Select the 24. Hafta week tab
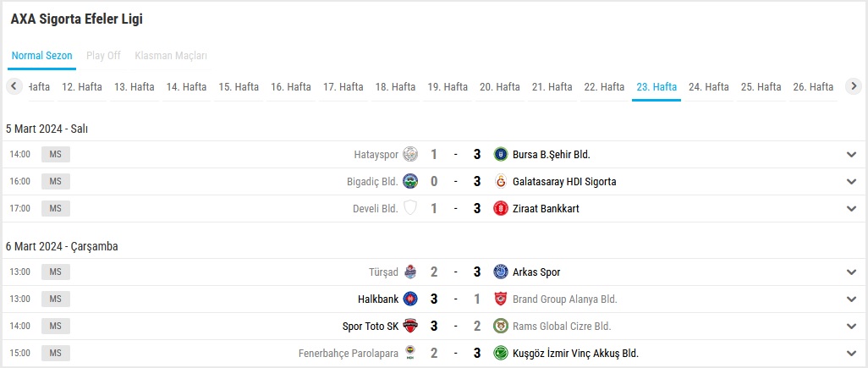Image resolution: width=868 pixels, height=368 pixels. click(709, 87)
